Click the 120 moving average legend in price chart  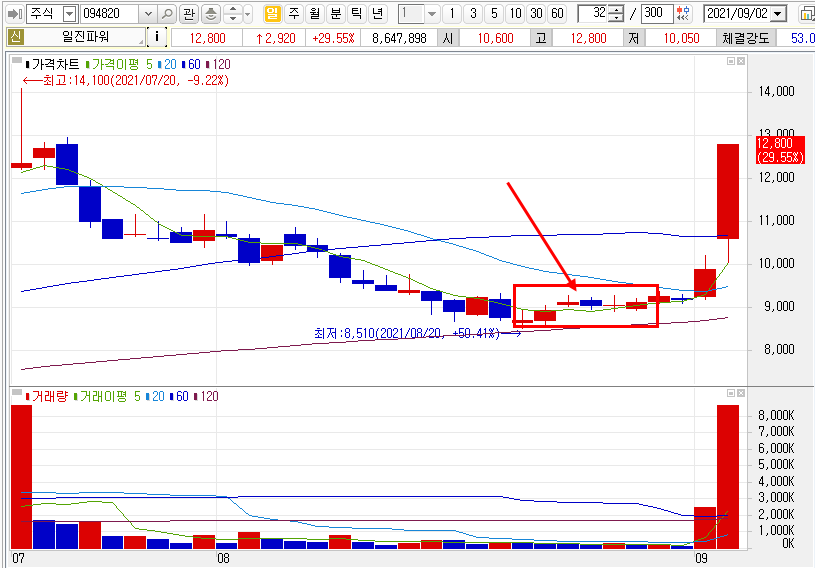(218, 64)
